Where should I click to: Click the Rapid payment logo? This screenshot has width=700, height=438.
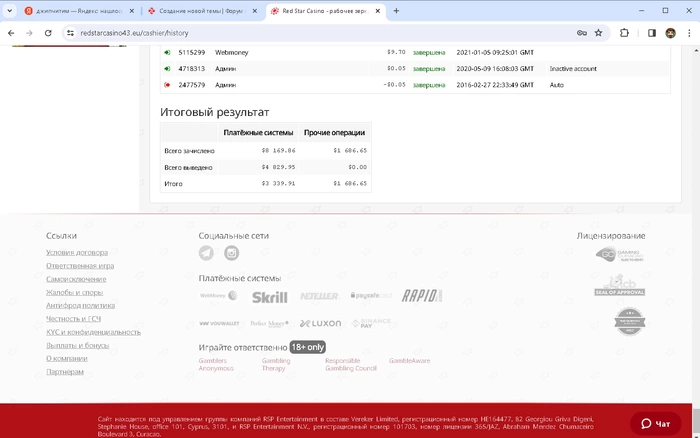(x=422, y=296)
